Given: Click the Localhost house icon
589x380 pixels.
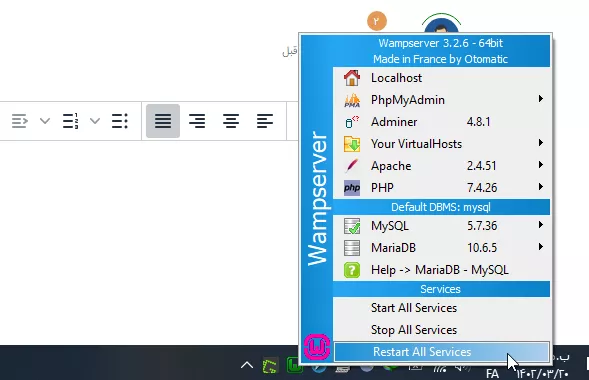Looking at the screenshot, I should click(352, 78).
